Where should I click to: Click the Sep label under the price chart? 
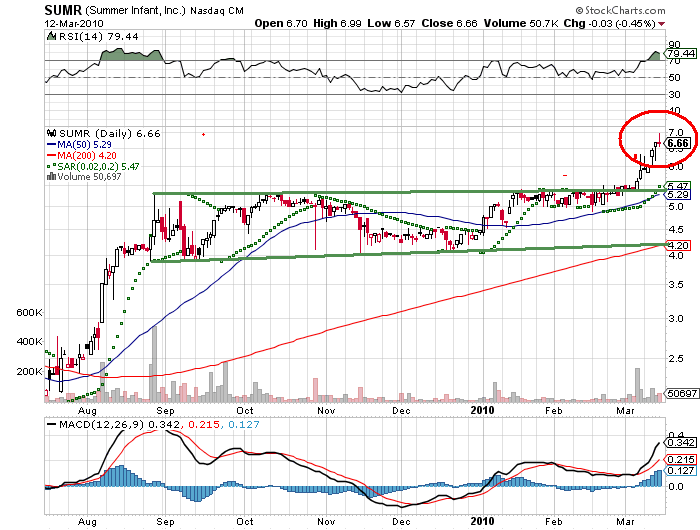165,410
